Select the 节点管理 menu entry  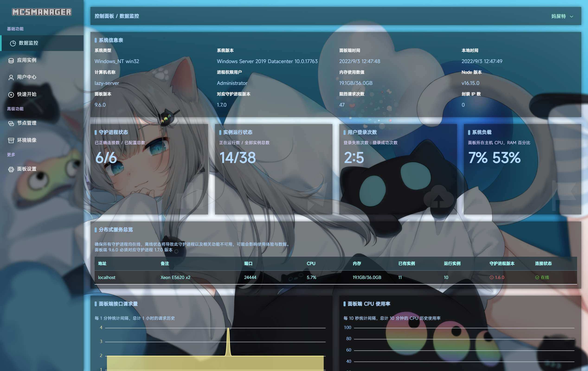(x=27, y=123)
